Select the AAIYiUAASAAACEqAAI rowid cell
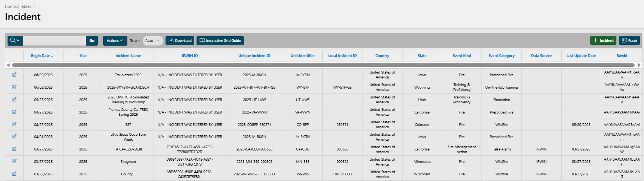Image resolution: width=644 pixels, height=181 pixels. pos(622,124)
